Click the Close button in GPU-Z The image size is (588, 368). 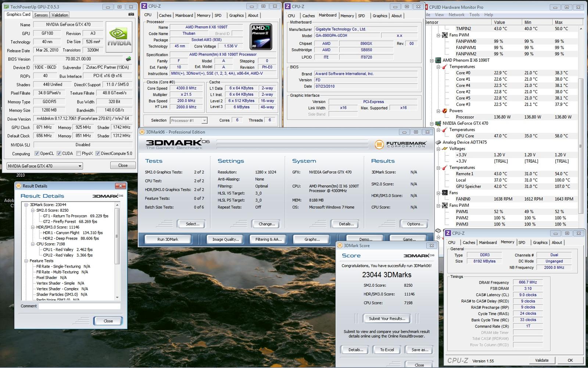tap(123, 166)
